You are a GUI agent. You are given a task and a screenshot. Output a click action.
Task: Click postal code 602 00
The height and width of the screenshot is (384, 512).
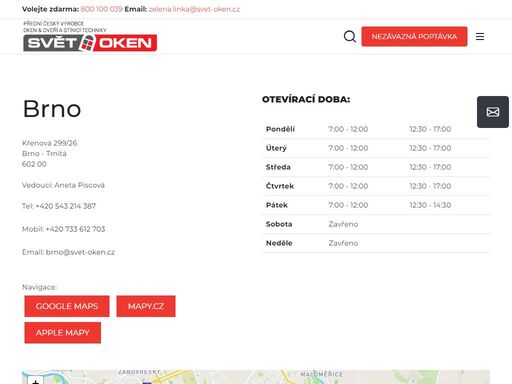(34, 164)
